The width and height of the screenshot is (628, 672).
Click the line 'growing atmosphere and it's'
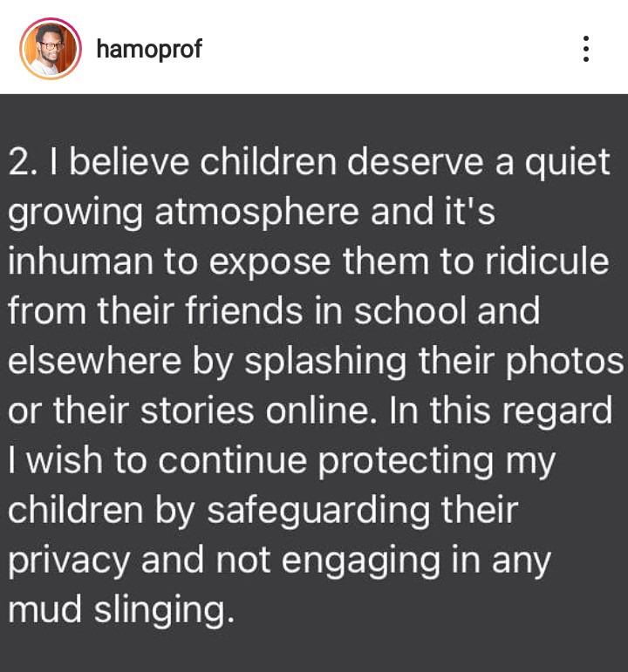tap(252, 212)
